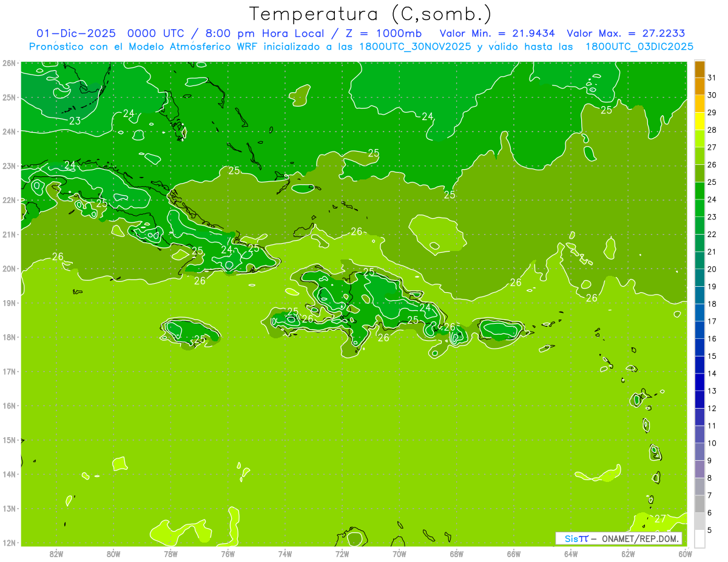Click the "66W" longitude axis label
Image resolution: width=728 pixels, height=562 pixels.
pyautogui.click(x=513, y=554)
